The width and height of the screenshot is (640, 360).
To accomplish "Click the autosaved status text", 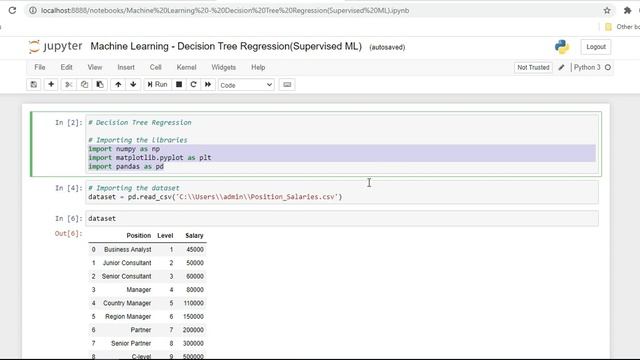I will (x=387, y=47).
